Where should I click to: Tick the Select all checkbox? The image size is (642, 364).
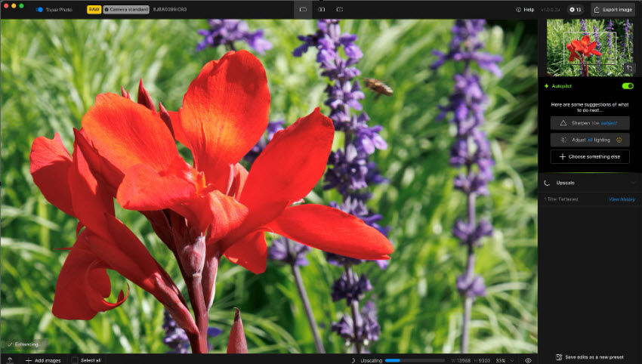pos(75,360)
